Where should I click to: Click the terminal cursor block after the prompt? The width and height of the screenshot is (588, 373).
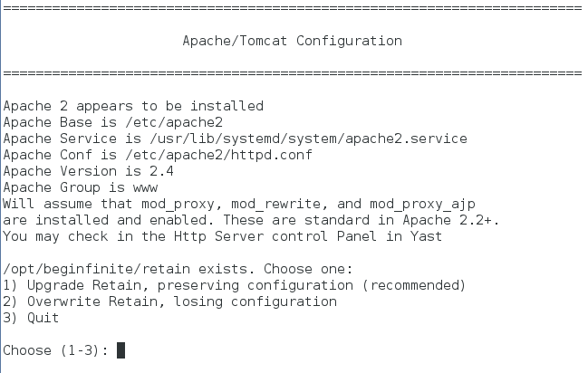click(120, 349)
